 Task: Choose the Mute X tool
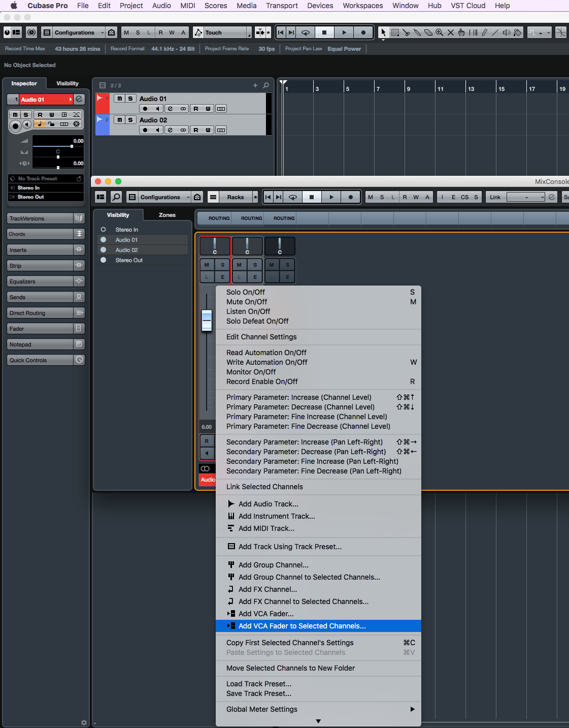click(451, 33)
